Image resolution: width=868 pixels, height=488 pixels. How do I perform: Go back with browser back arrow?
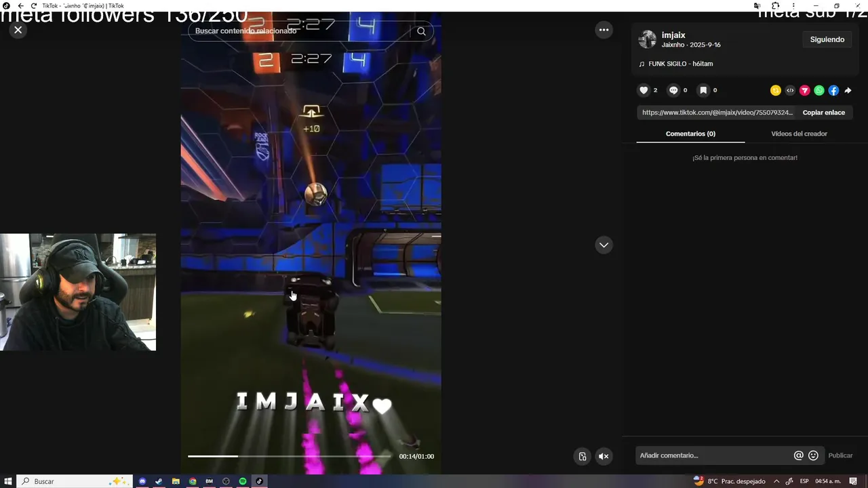(x=20, y=5)
